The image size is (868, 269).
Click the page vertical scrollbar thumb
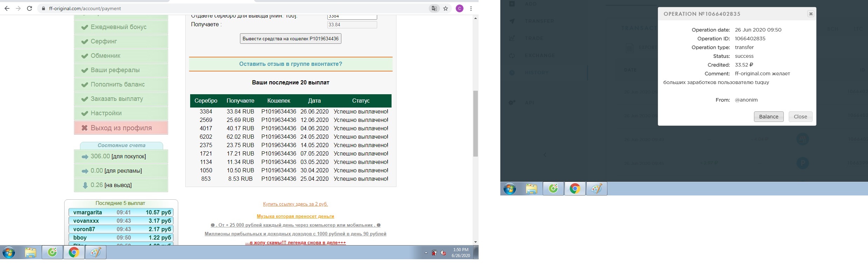pos(475,123)
